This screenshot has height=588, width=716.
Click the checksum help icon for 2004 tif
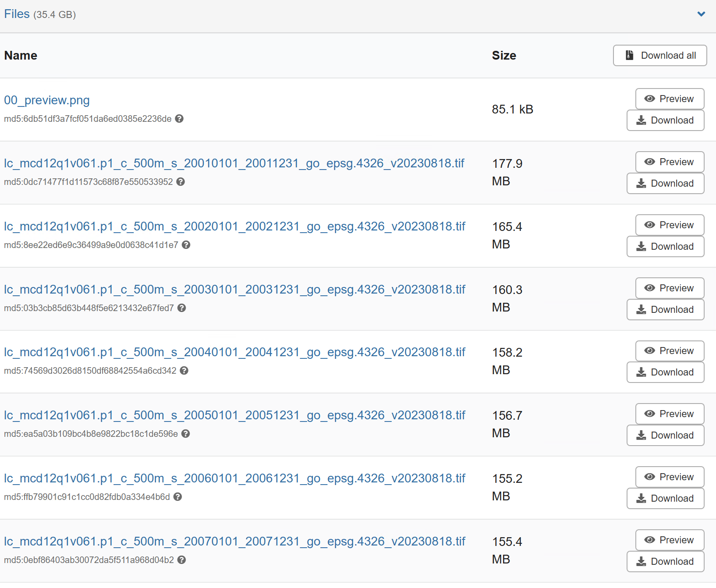[x=184, y=371]
